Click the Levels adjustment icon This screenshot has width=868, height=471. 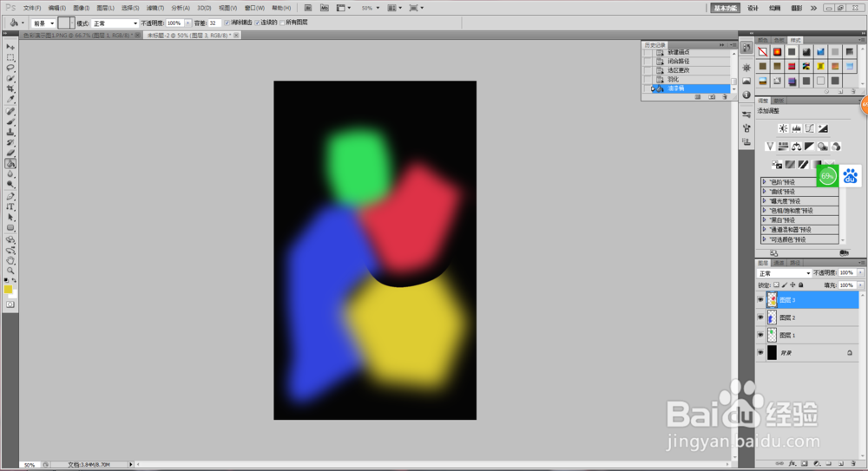(796, 128)
